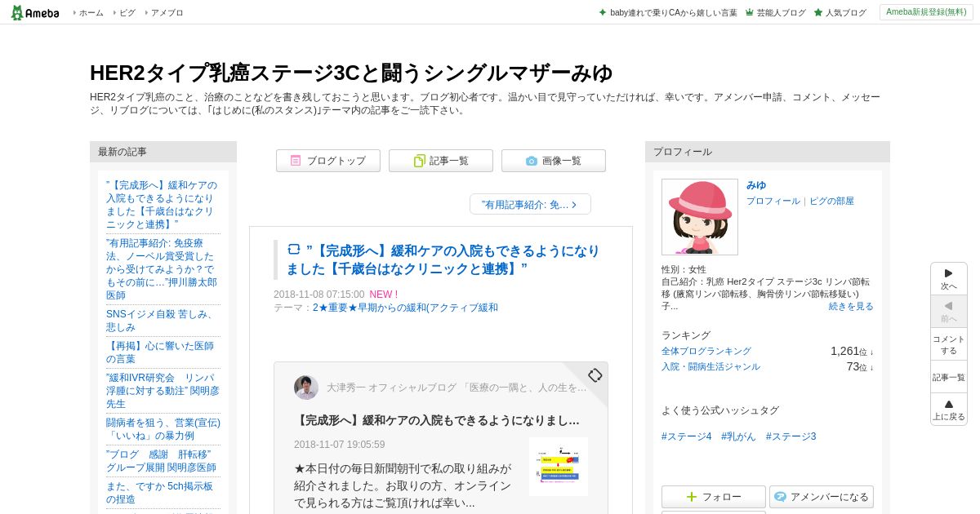The height and width of the screenshot is (514, 980).
Task: Open 全体ブログランキング link
Action: click(x=706, y=351)
